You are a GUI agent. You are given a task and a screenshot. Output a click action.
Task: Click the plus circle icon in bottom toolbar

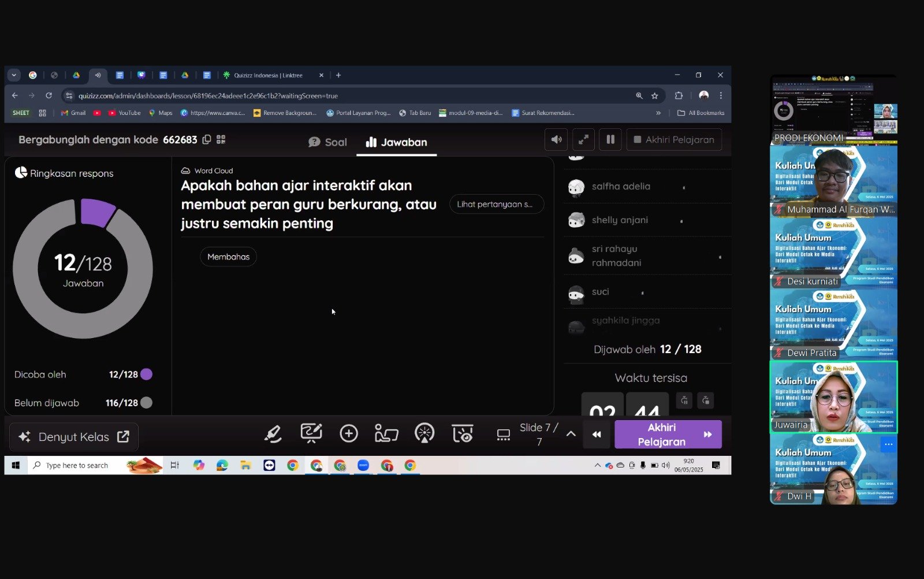(x=349, y=434)
